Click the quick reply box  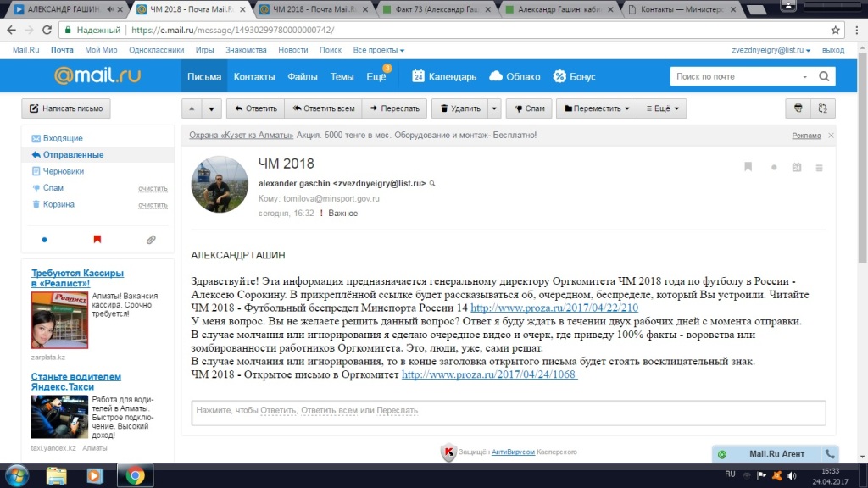(x=509, y=413)
